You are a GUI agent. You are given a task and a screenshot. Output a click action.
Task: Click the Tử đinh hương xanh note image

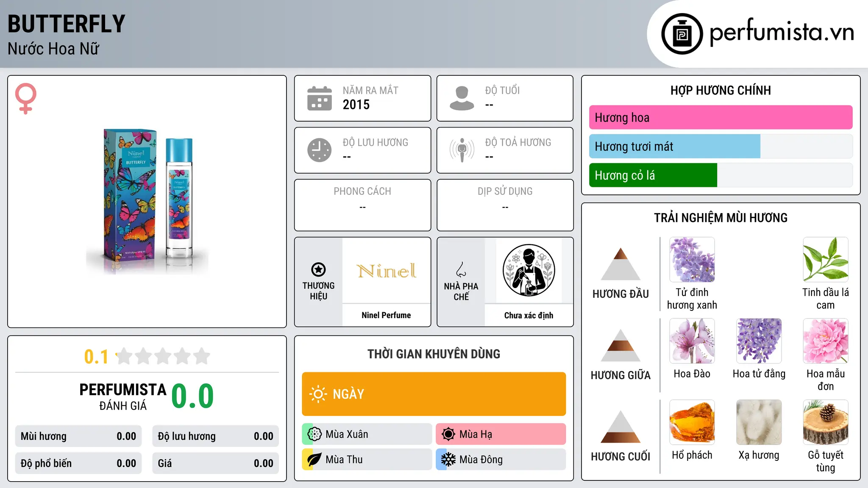point(692,260)
